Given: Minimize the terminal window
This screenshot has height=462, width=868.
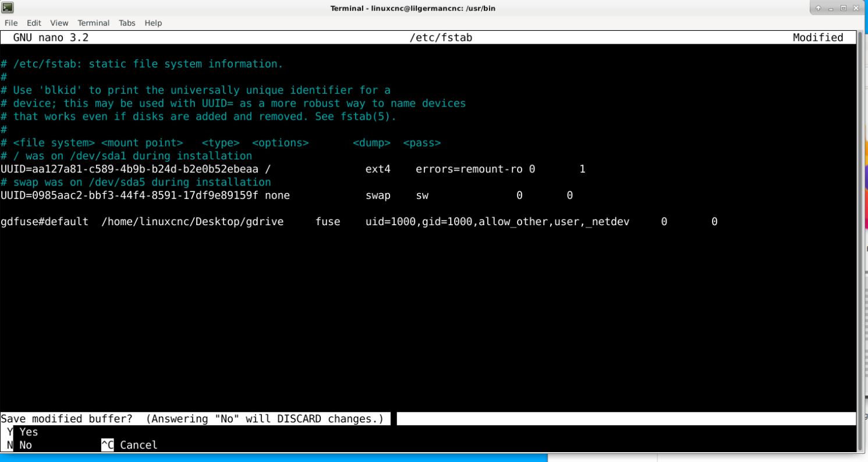Looking at the screenshot, I should coord(831,8).
